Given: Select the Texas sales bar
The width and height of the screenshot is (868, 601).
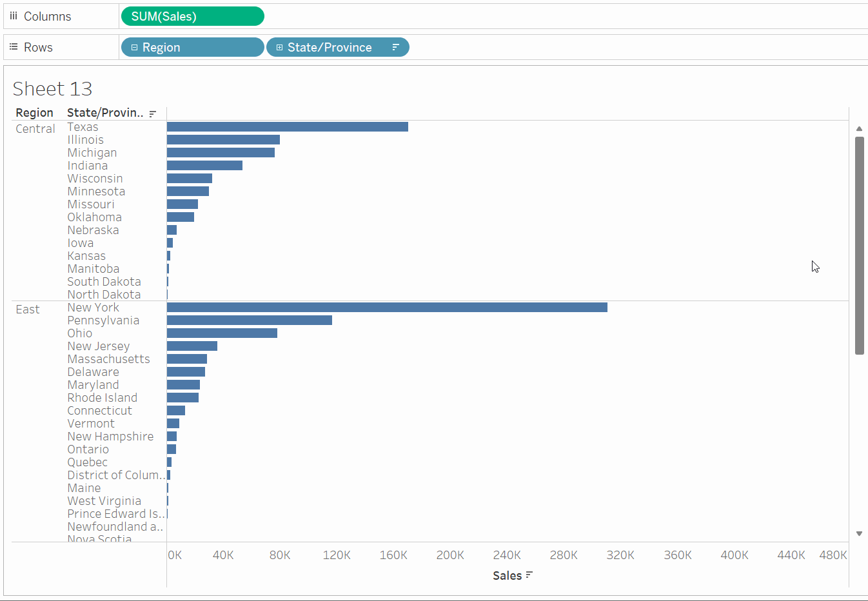Looking at the screenshot, I should pos(287,127).
